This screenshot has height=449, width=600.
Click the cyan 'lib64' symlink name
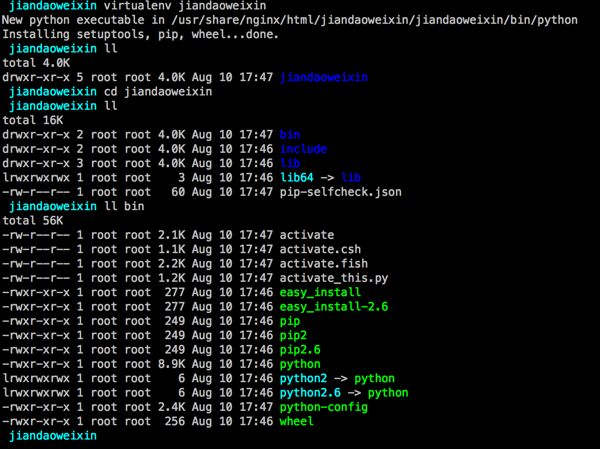297,178
